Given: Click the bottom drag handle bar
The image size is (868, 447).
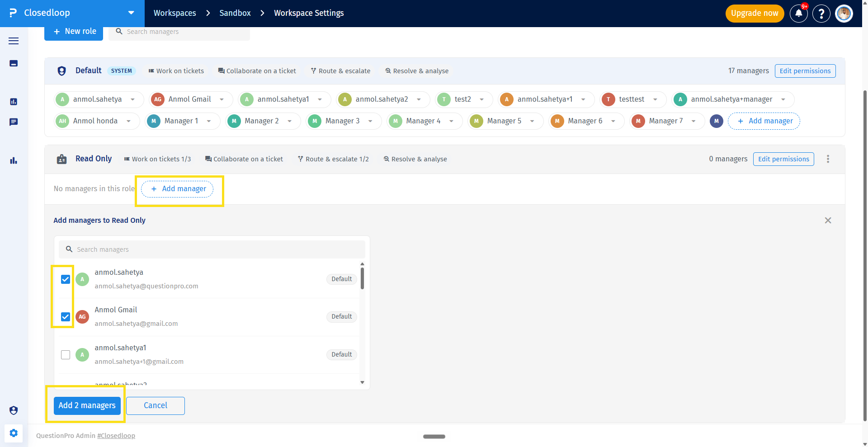Looking at the screenshot, I should (x=434, y=437).
